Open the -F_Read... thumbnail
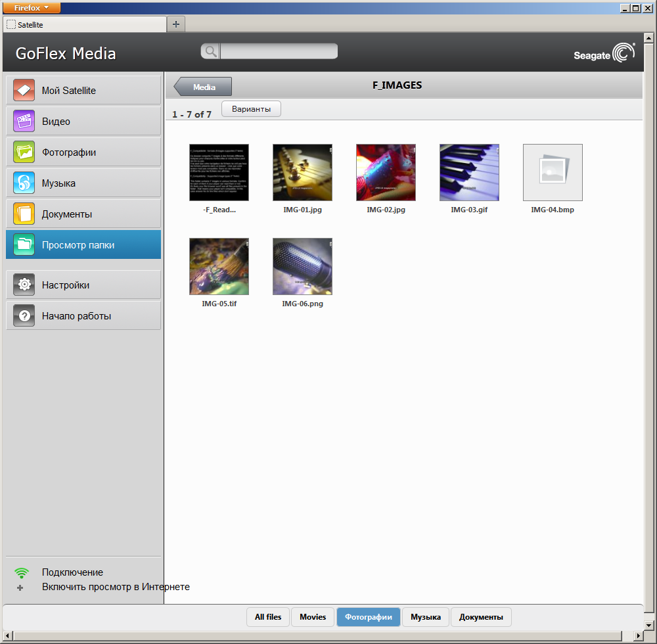 (x=219, y=172)
